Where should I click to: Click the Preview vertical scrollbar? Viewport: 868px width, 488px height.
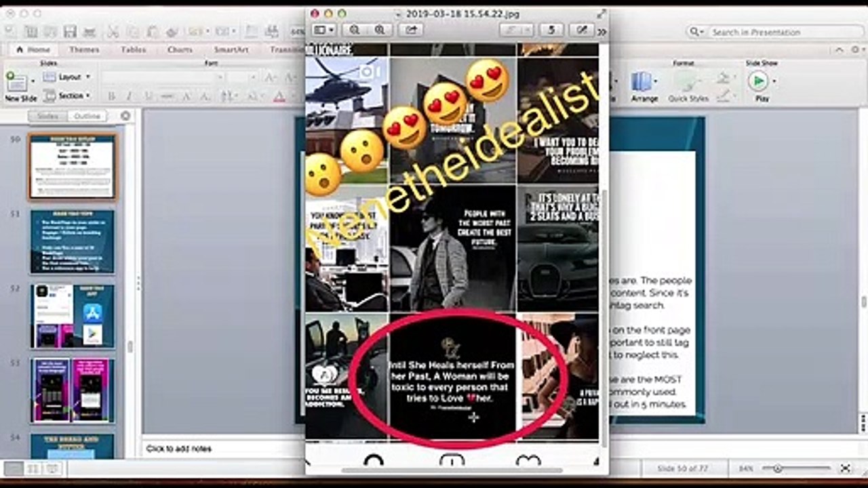pyautogui.click(x=604, y=319)
